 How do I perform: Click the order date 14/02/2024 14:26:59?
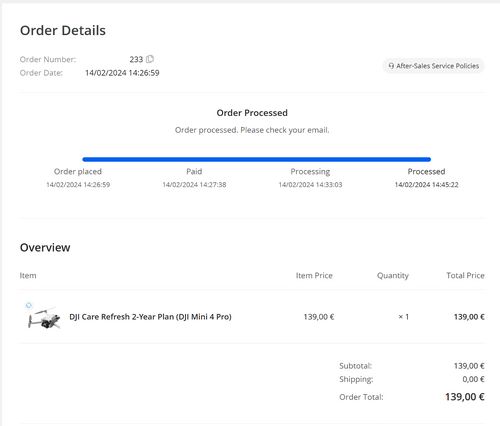122,73
